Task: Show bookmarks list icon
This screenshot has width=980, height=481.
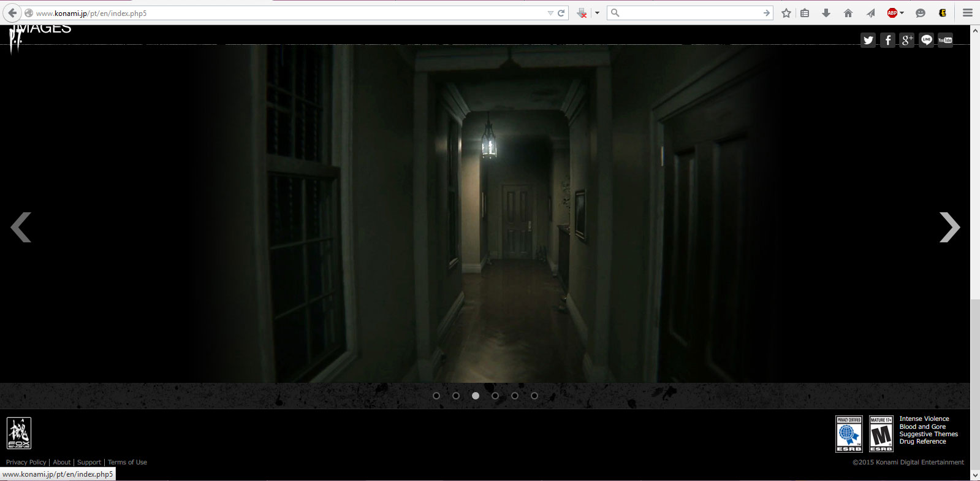Action: 805,13
